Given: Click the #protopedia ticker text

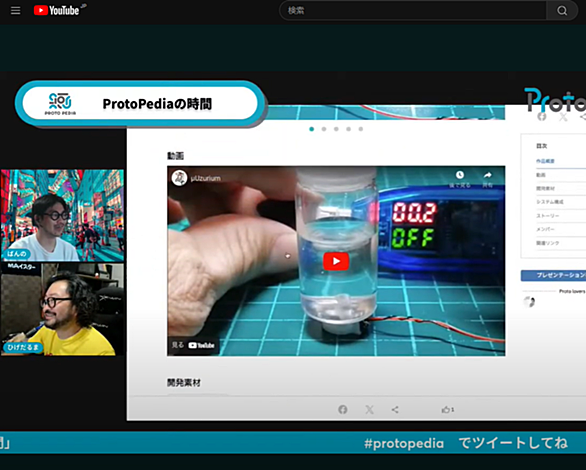Looking at the screenshot, I should tap(404, 443).
